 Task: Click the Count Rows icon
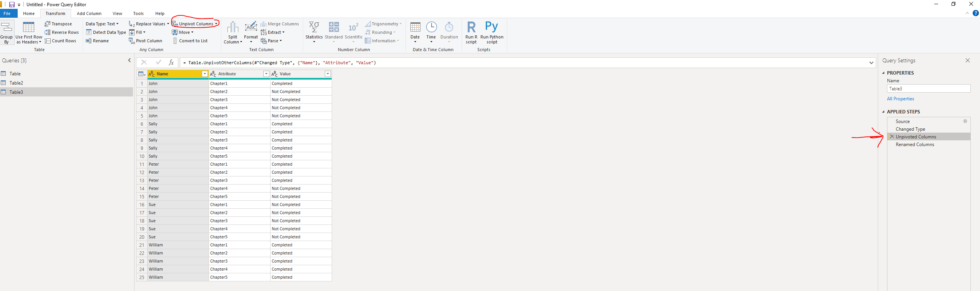pos(48,41)
